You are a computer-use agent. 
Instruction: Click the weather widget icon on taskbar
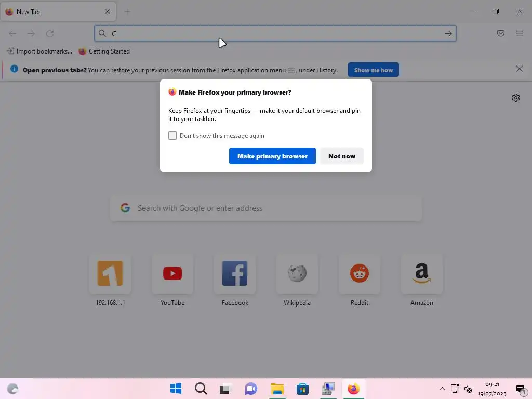[x=13, y=389]
